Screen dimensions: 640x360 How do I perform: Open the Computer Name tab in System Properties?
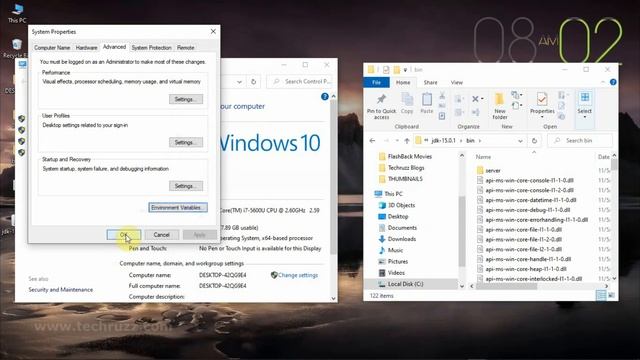52,48
